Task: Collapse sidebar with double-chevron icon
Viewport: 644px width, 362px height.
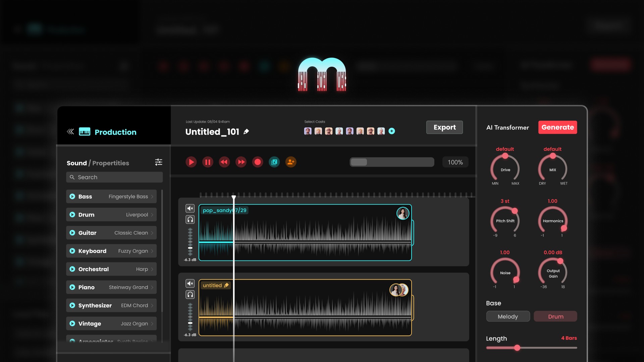Action: (x=70, y=131)
